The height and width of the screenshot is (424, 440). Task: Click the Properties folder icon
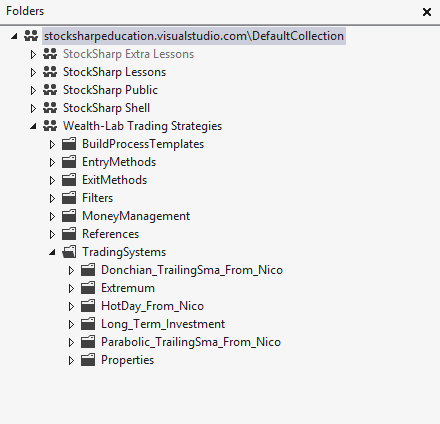tap(88, 360)
